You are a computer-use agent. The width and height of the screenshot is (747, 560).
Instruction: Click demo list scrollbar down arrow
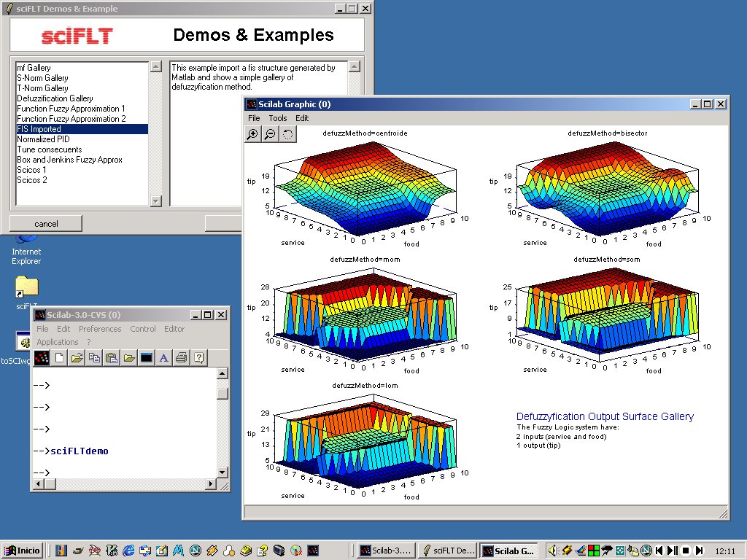click(x=156, y=201)
